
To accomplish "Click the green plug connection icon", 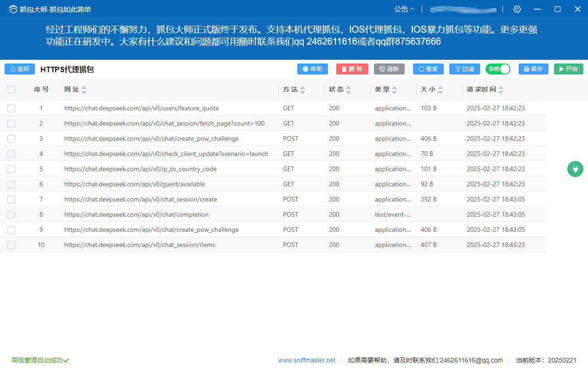I will pyautogui.click(x=575, y=169).
